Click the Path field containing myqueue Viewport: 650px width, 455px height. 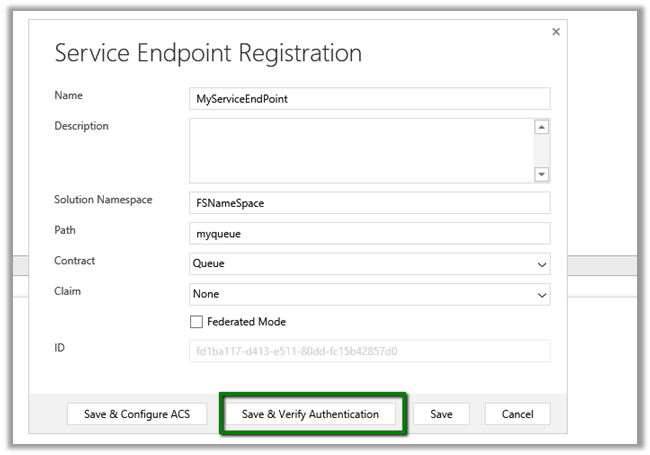tap(369, 233)
